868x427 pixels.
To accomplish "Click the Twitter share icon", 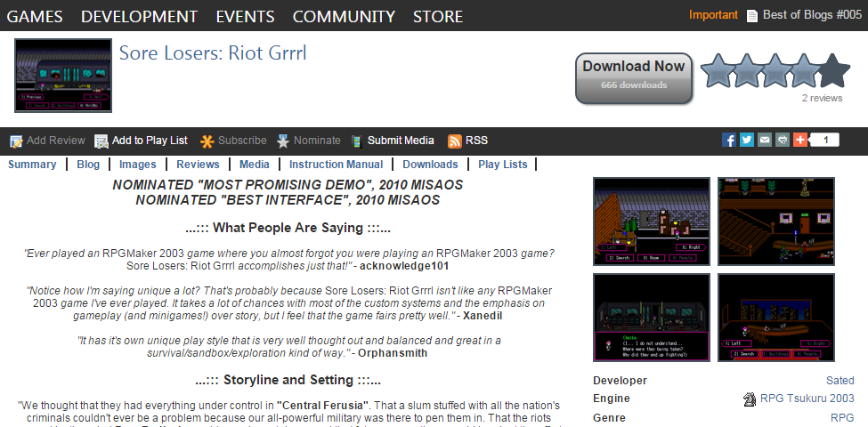I will [x=747, y=140].
